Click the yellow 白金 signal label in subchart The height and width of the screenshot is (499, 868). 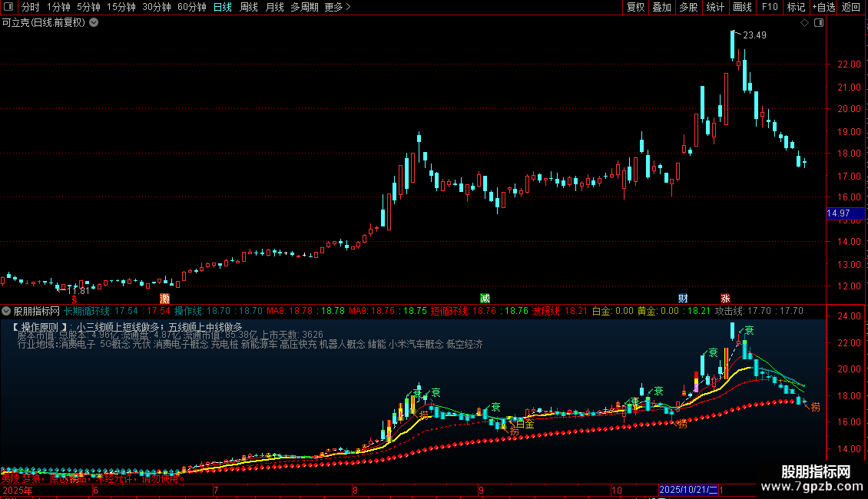pos(525,425)
